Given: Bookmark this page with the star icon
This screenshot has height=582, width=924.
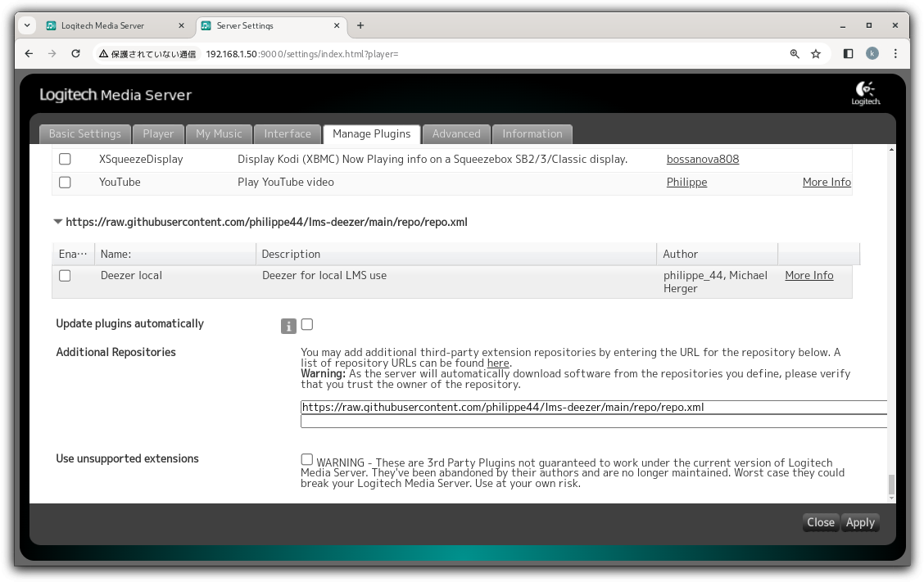Looking at the screenshot, I should 816,53.
